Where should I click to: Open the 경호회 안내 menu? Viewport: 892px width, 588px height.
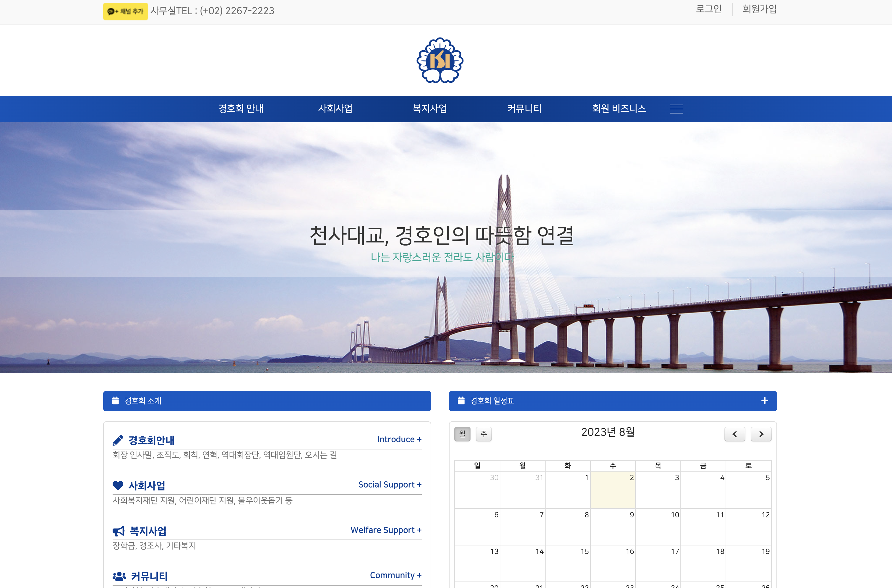pyautogui.click(x=241, y=109)
